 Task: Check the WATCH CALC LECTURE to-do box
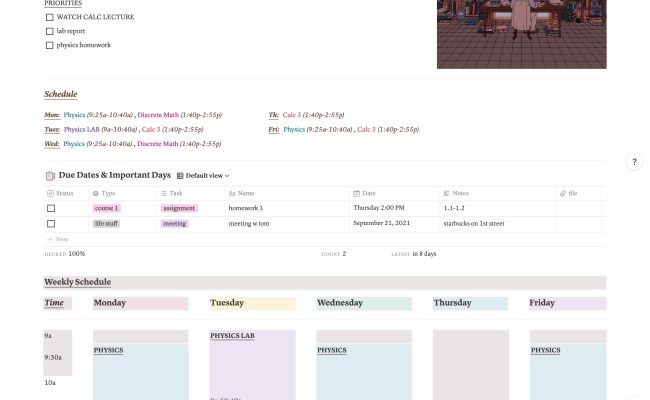tap(50, 17)
